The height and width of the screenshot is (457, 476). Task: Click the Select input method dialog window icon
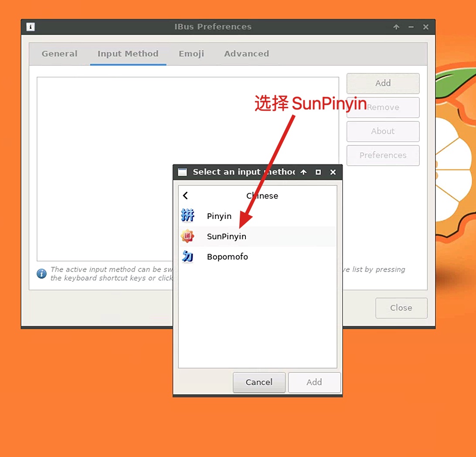(183, 172)
